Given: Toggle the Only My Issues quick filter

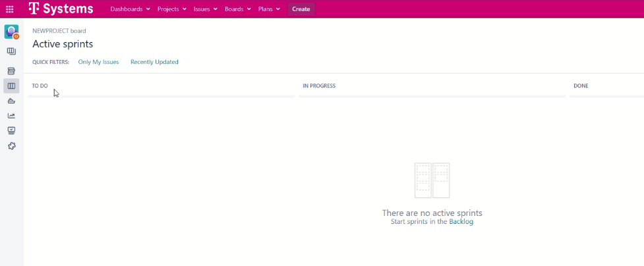Looking at the screenshot, I should click(x=99, y=62).
